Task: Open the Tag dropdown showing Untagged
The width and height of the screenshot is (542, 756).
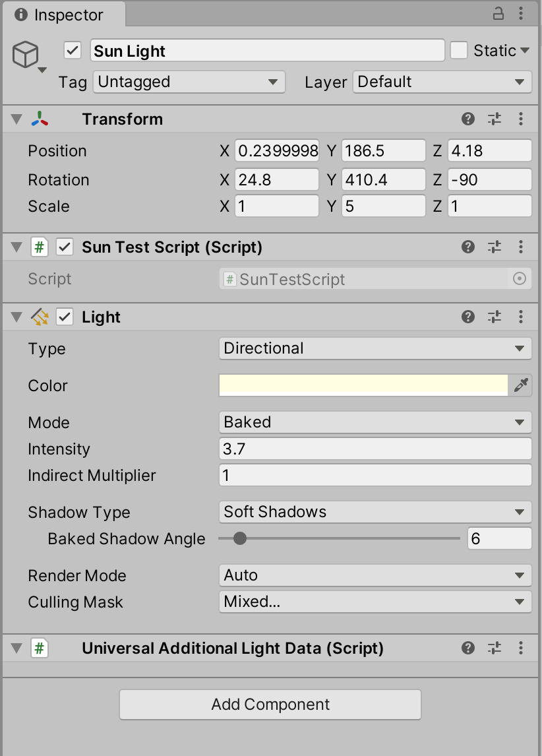Action: (x=189, y=82)
